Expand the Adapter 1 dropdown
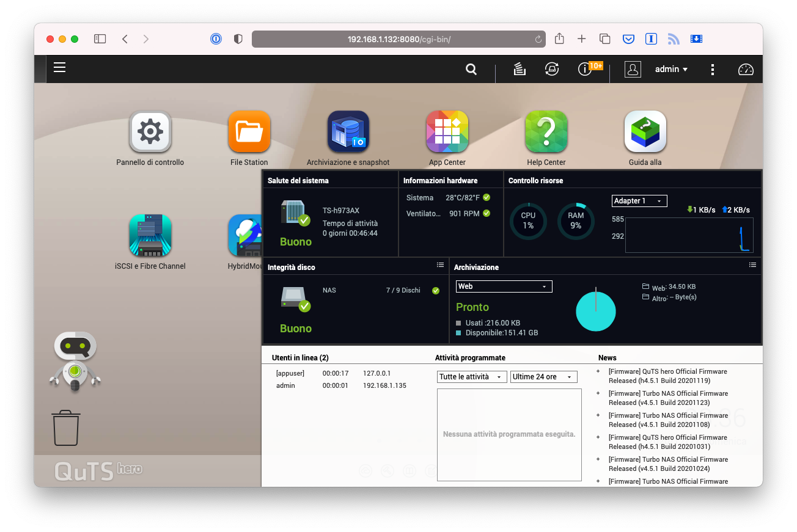 click(639, 201)
